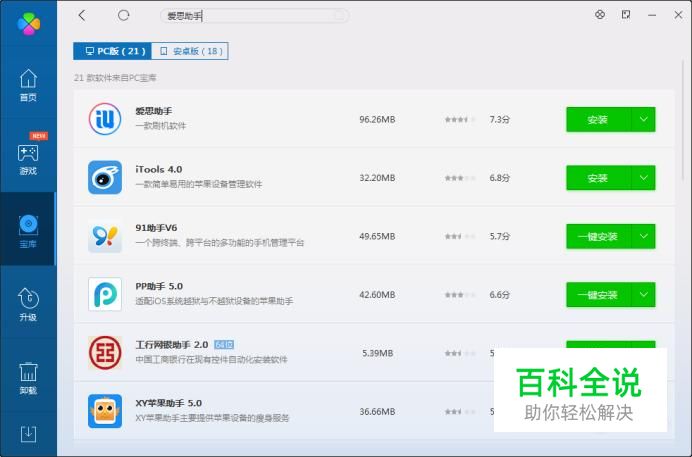Click the back arrow
The width and height of the screenshot is (692, 457).
click(x=82, y=15)
